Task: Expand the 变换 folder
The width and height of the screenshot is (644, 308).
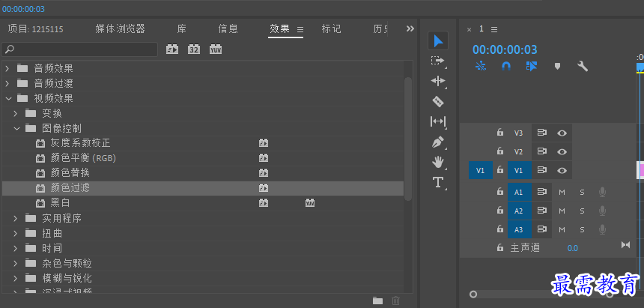Action: point(16,113)
